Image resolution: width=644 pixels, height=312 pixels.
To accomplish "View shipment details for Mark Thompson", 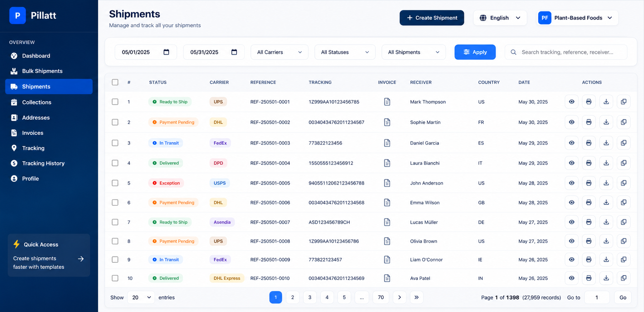I will point(571,102).
